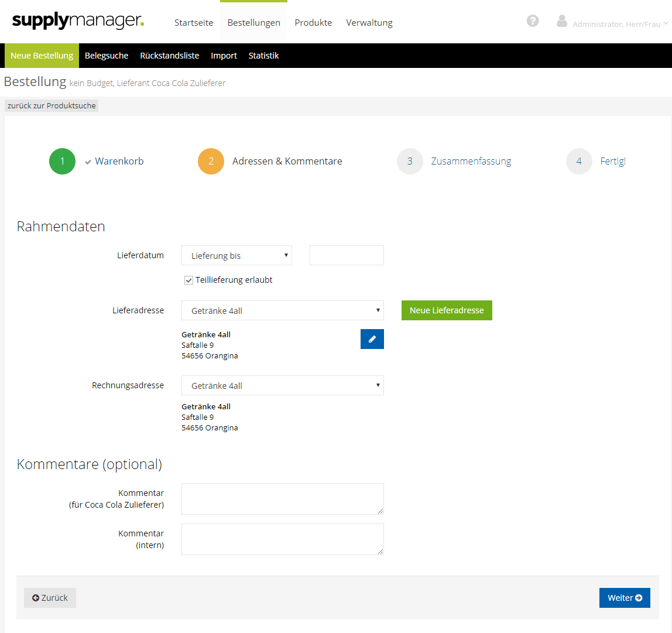The height and width of the screenshot is (633, 672).
Task: Open the Produkte menu
Action: point(313,23)
